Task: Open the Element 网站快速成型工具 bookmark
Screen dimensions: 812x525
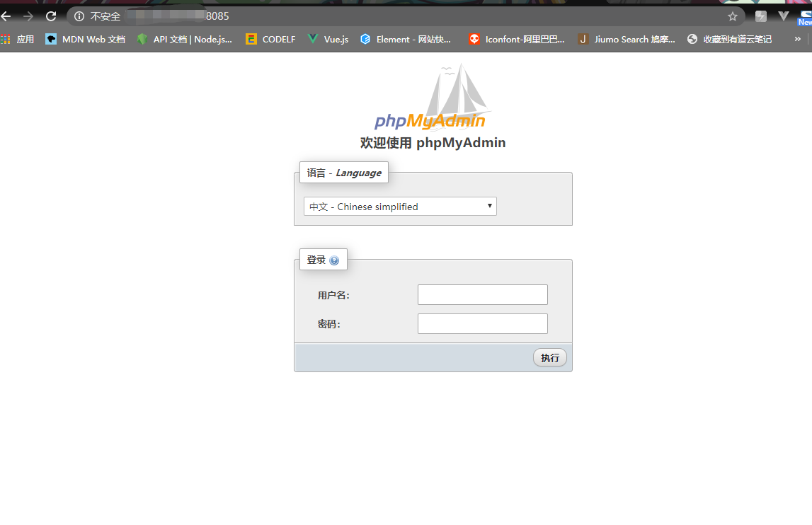Action: click(x=406, y=39)
